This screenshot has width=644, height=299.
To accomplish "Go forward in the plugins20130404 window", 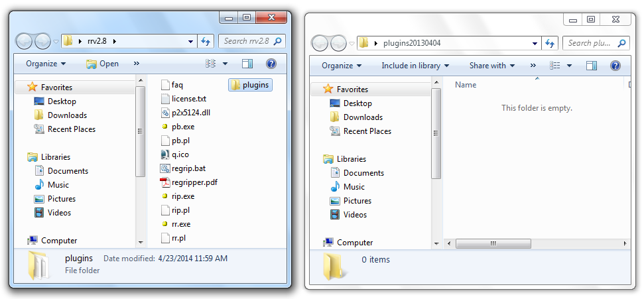I will (338, 43).
